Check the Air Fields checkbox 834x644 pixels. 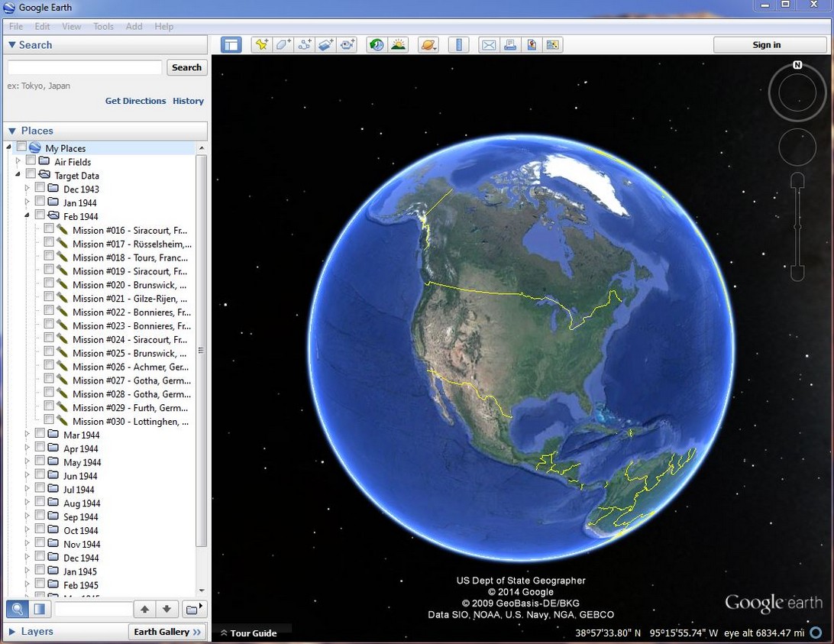point(31,160)
